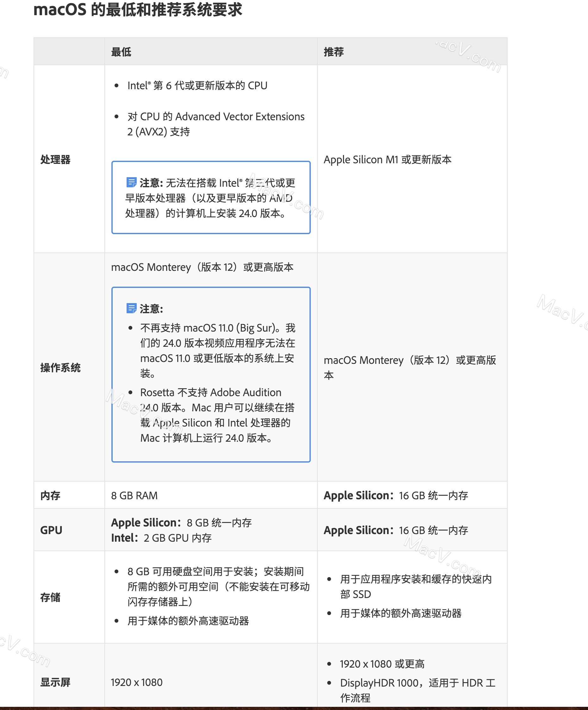Click the page heading 'macOS 的最低和推荐系统要求'
The height and width of the screenshot is (710, 588).
(138, 9)
